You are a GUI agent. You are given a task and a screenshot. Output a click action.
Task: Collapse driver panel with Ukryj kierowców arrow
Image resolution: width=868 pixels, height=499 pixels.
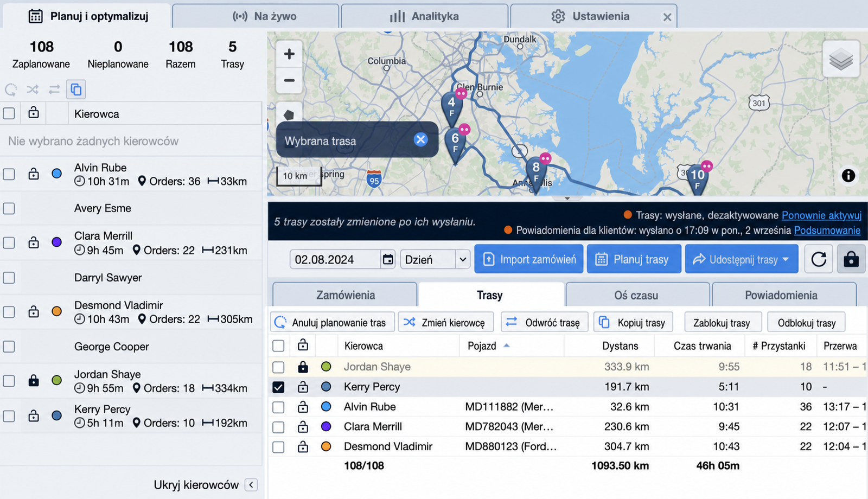[251, 485]
